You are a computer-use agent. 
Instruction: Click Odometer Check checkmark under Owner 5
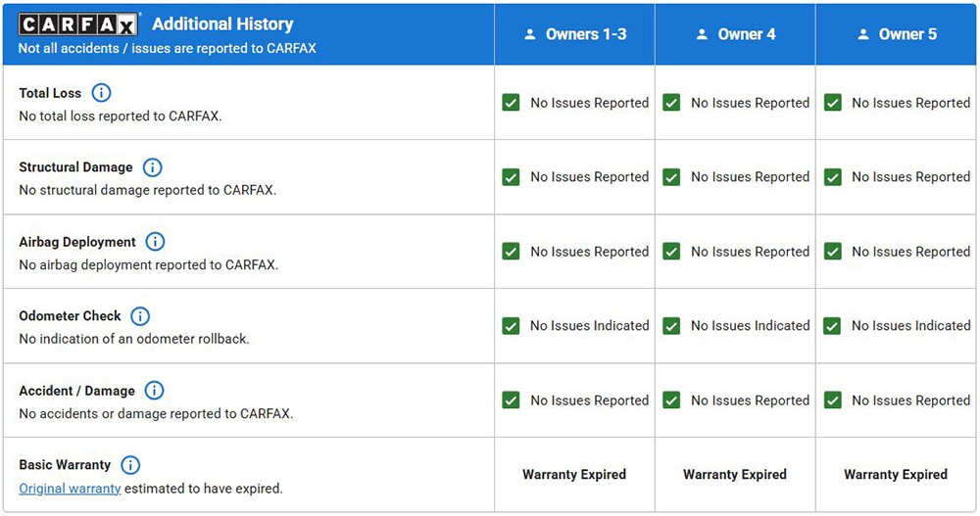832,325
